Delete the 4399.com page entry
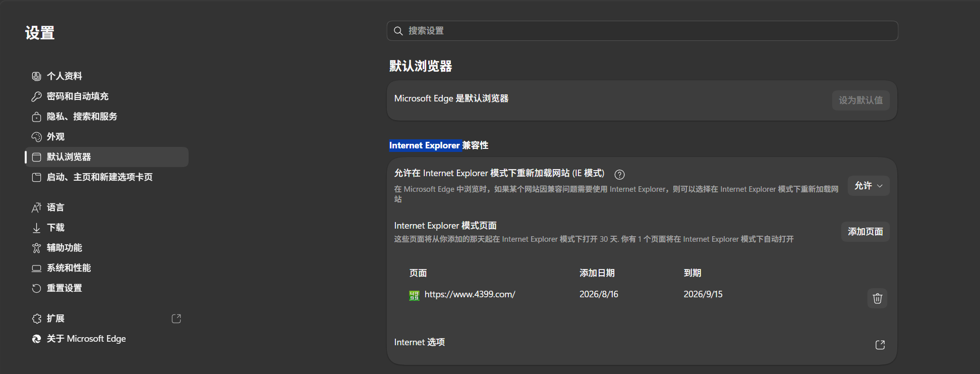Viewport: 980px width, 374px height. click(877, 298)
